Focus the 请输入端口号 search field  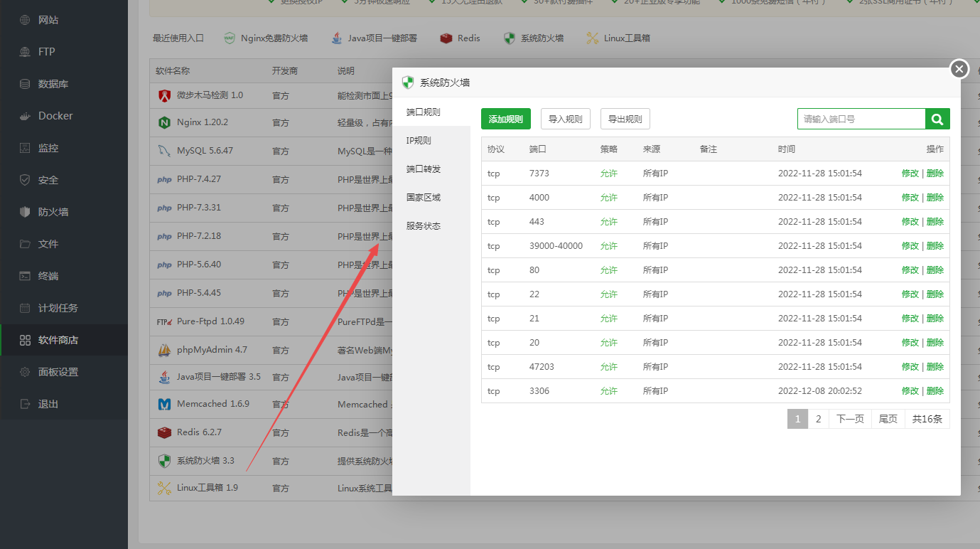[861, 119]
